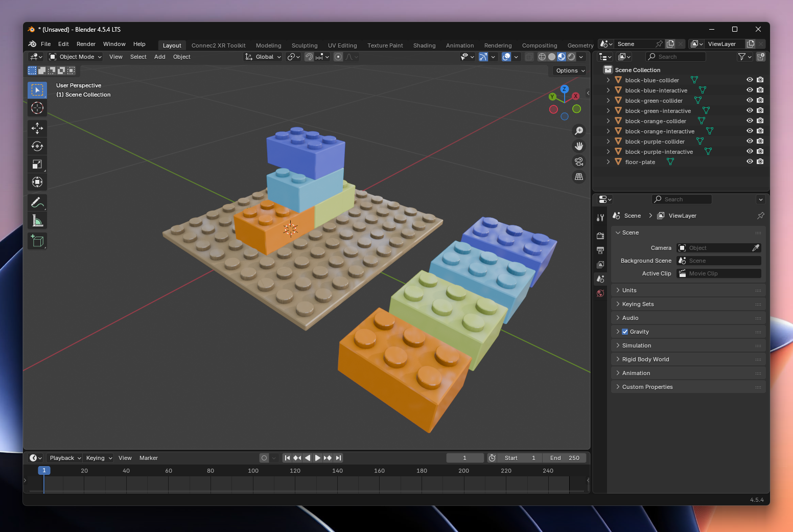Expand the block-orange-interactive tree item

[608, 131]
